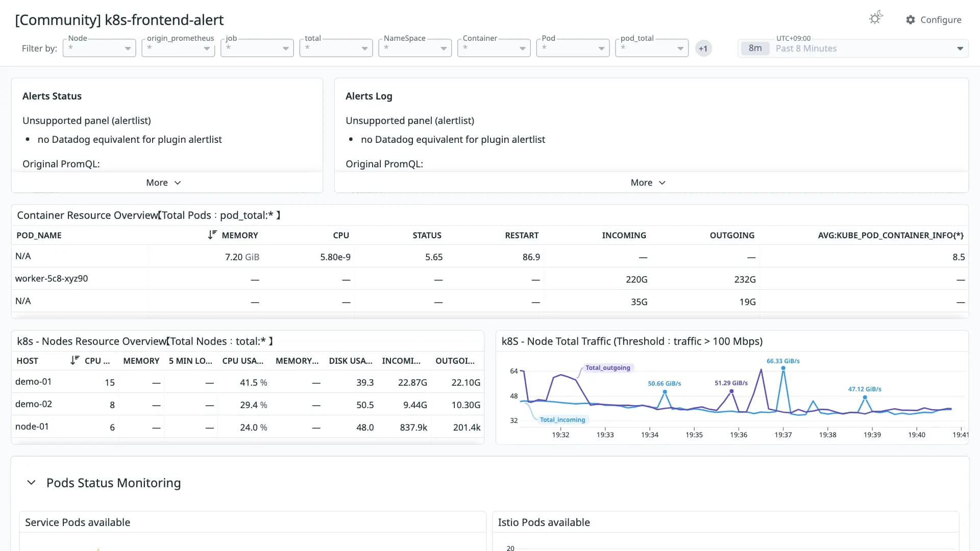Screen dimensions: 980x551
Task: Open the Container filter dropdown
Action: [x=494, y=48]
